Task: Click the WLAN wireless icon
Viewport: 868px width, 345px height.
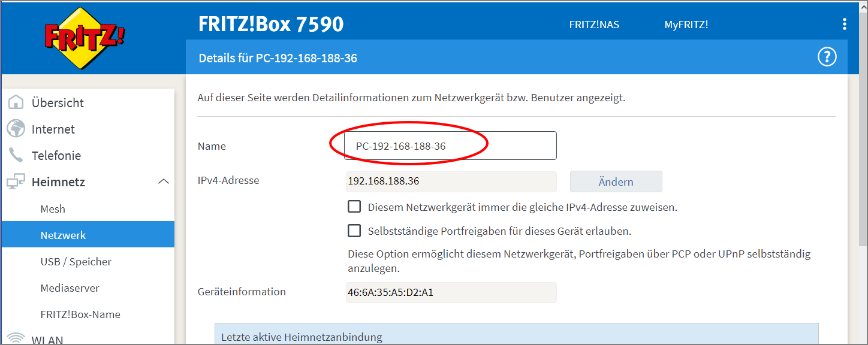Action: [16, 339]
